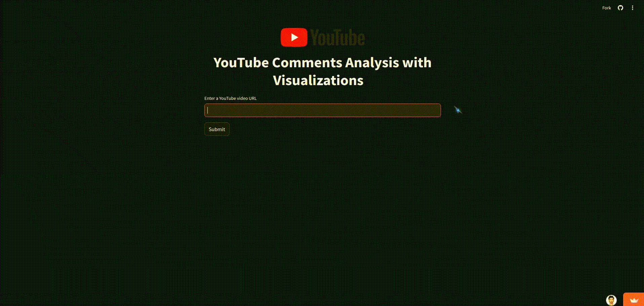View the app creator's profile avatar
The width and height of the screenshot is (644, 306).
tap(611, 300)
